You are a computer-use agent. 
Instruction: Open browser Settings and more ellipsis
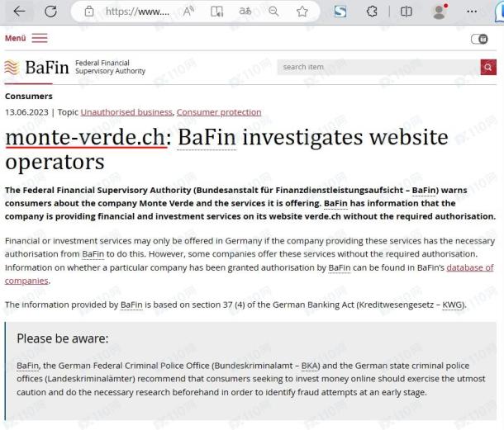coord(472,12)
